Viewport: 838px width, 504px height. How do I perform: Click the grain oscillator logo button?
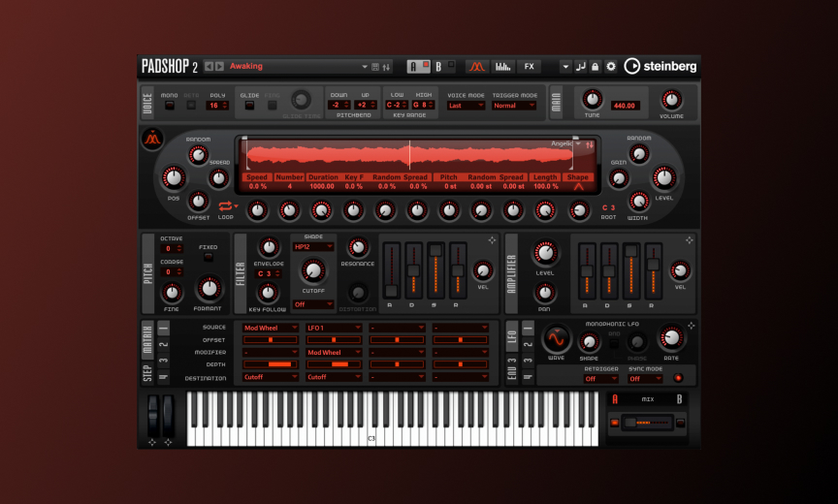152,140
